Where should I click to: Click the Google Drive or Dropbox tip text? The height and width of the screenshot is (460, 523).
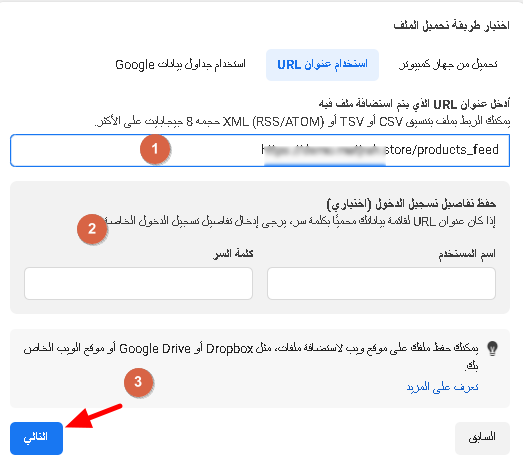pos(251,356)
